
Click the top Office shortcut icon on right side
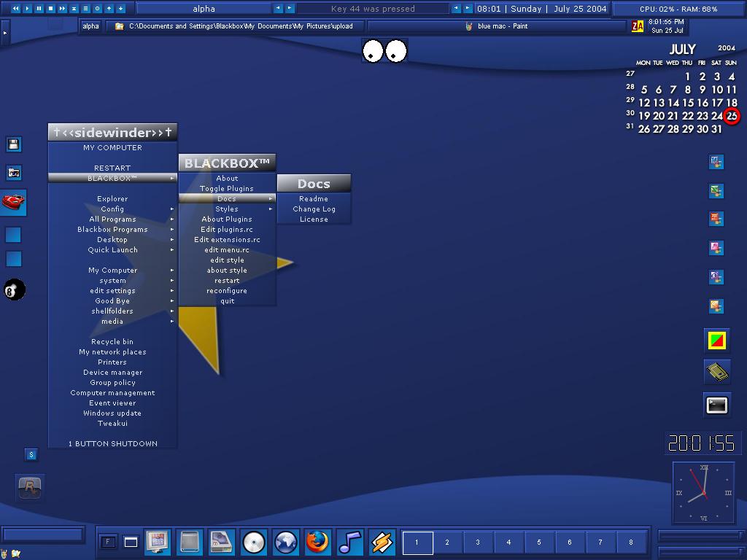tap(716, 161)
